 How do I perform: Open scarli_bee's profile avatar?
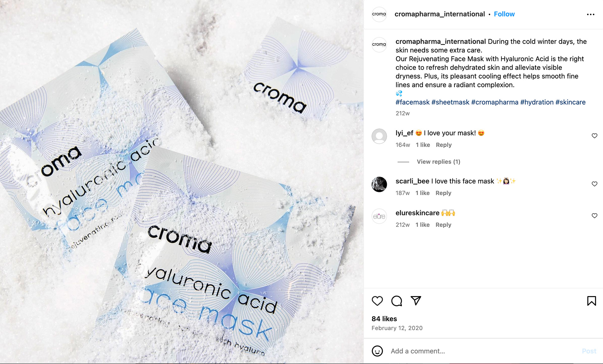click(x=379, y=184)
